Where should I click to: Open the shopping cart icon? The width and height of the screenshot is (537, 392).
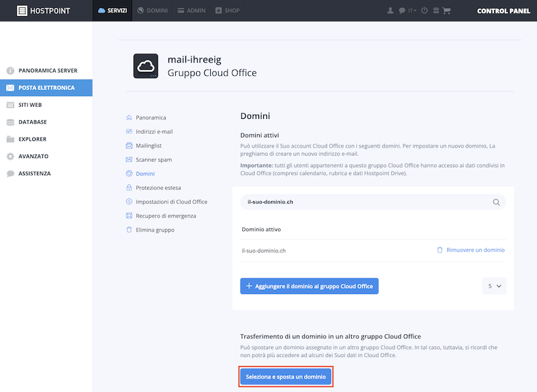click(446, 11)
